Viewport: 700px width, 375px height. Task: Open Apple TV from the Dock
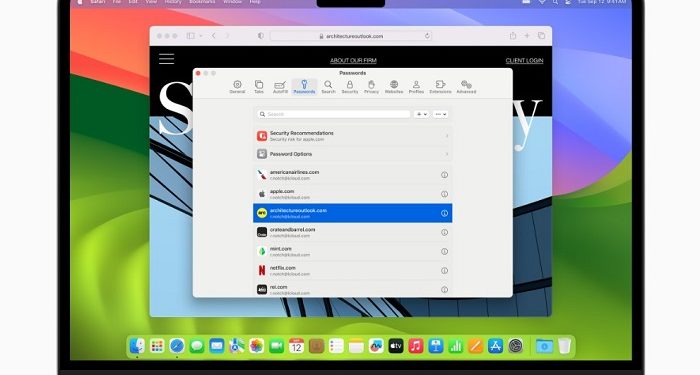[396, 346]
